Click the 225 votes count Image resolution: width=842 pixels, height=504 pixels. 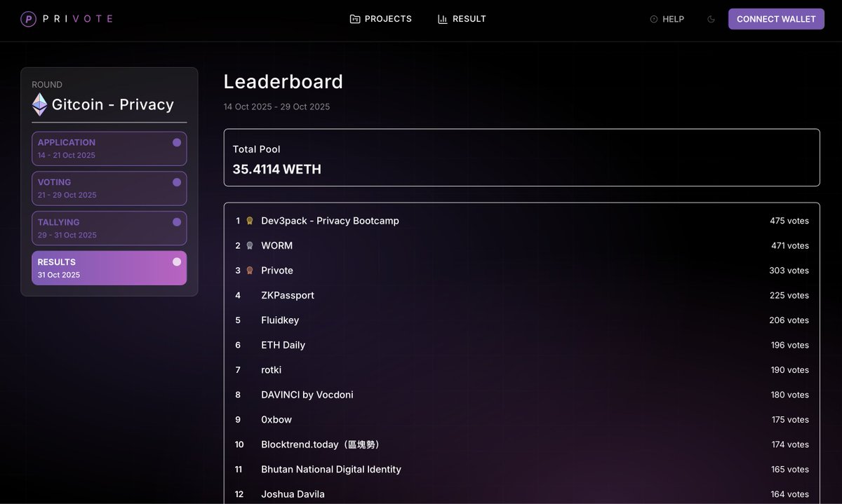click(789, 295)
